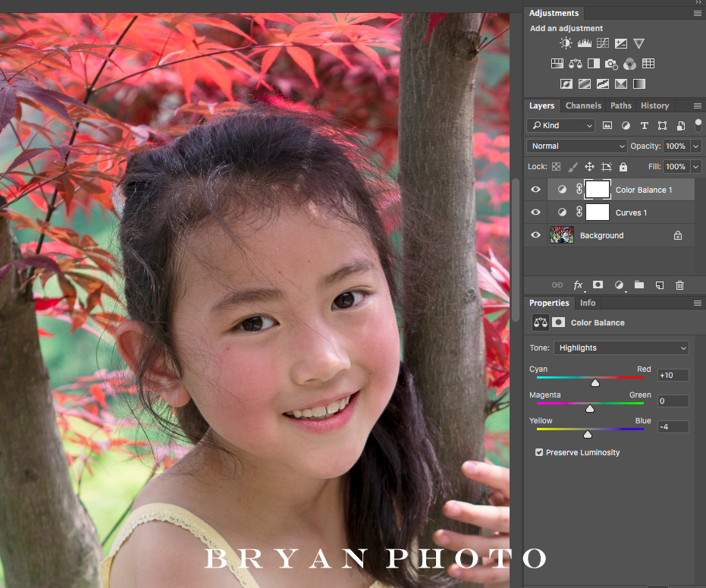The height and width of the screenshot is (588, 706).
Task: Create a new layer
Action: (660, 285)
